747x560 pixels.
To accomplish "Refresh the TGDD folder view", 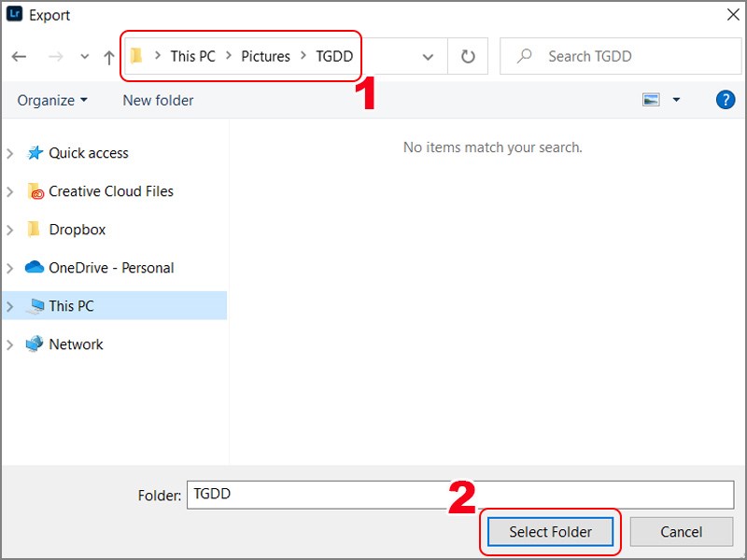I will [468, 56].
